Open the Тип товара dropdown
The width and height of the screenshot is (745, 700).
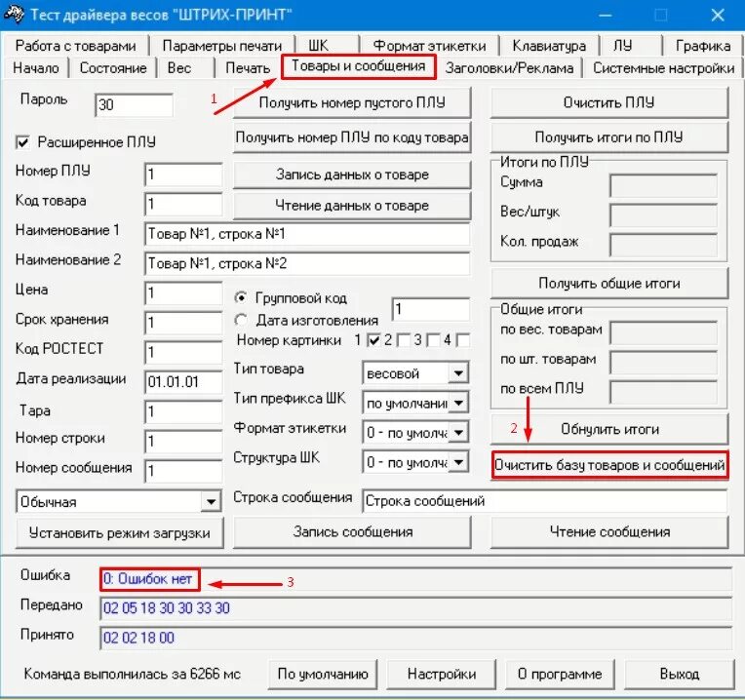tap(458, 373)
